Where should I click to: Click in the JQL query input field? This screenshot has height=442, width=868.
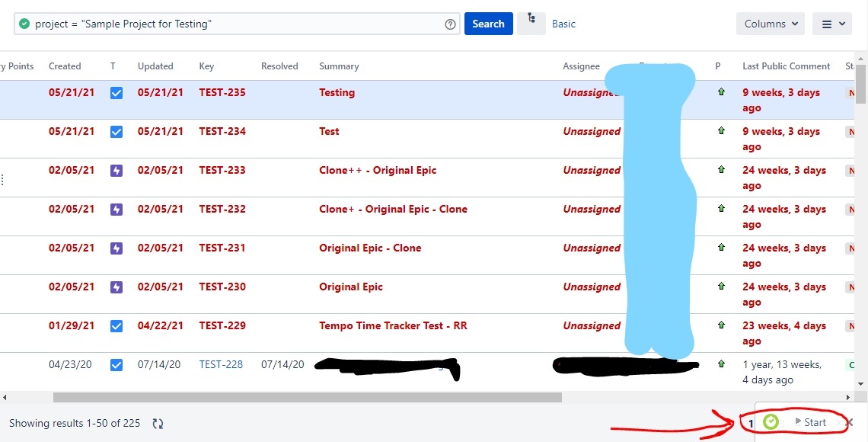pyautogui.click(x=244, y=24)
